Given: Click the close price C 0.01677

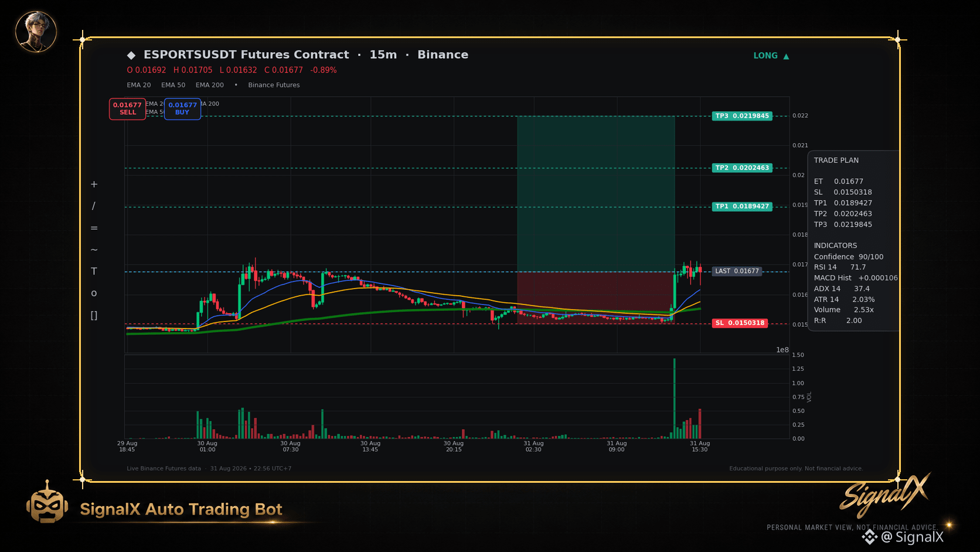Looking at the screenshot, I should pyautogui.click(x=284, y=70).
